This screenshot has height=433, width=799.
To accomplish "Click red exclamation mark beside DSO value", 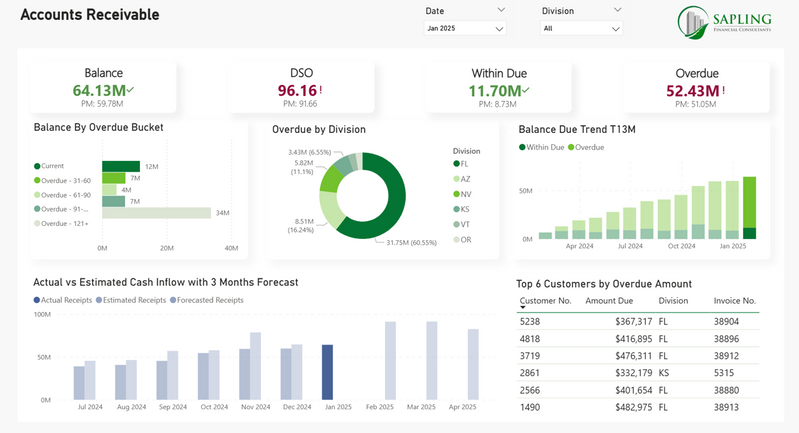I will 320,90.
